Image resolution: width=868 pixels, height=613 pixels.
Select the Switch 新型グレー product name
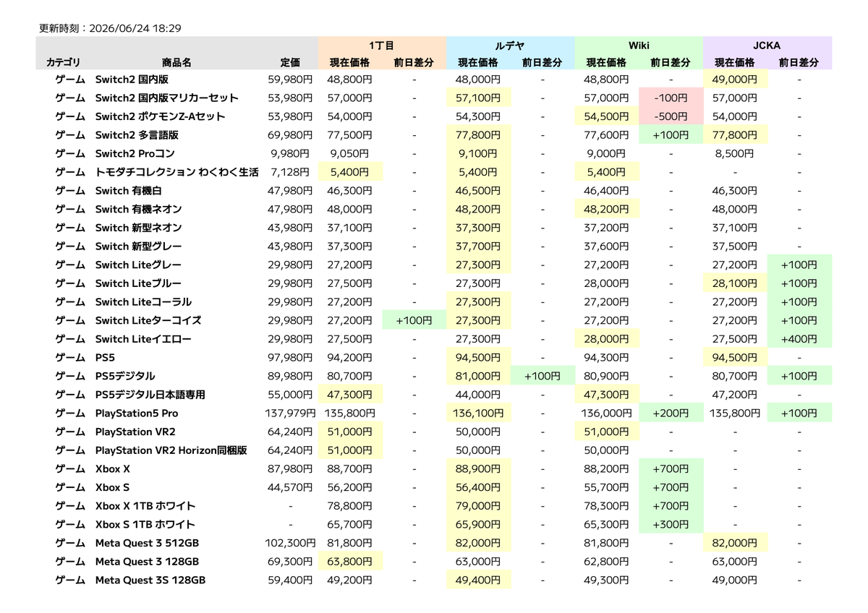[x=138, y=247]
